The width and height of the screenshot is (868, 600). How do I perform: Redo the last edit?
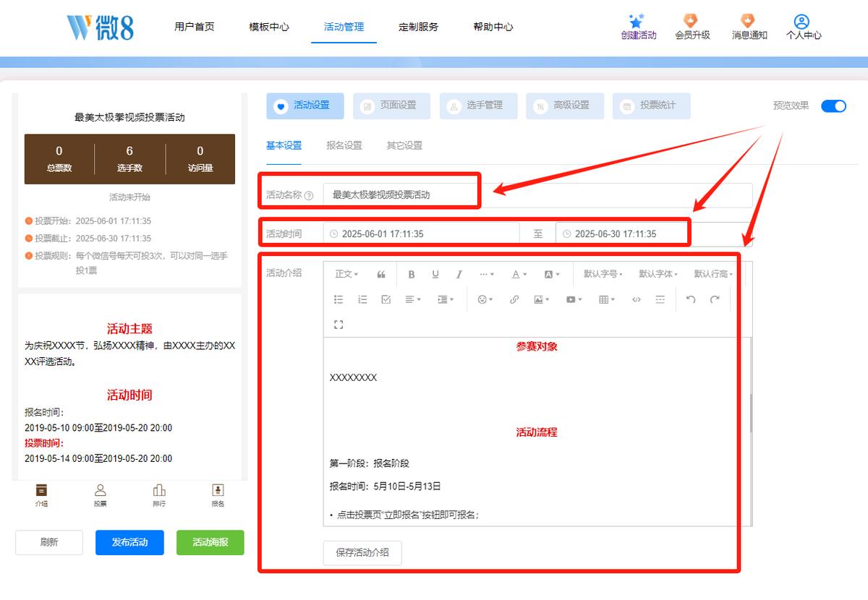pos(715,299)
